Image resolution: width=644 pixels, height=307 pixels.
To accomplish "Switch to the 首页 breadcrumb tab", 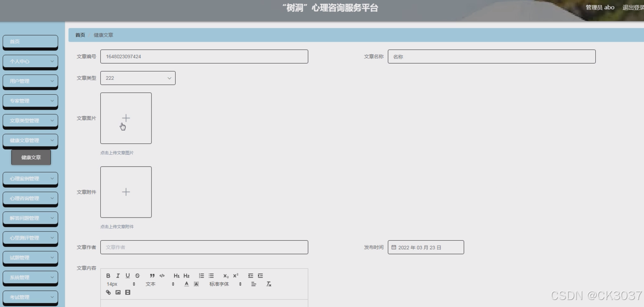I will pos(80,34).
